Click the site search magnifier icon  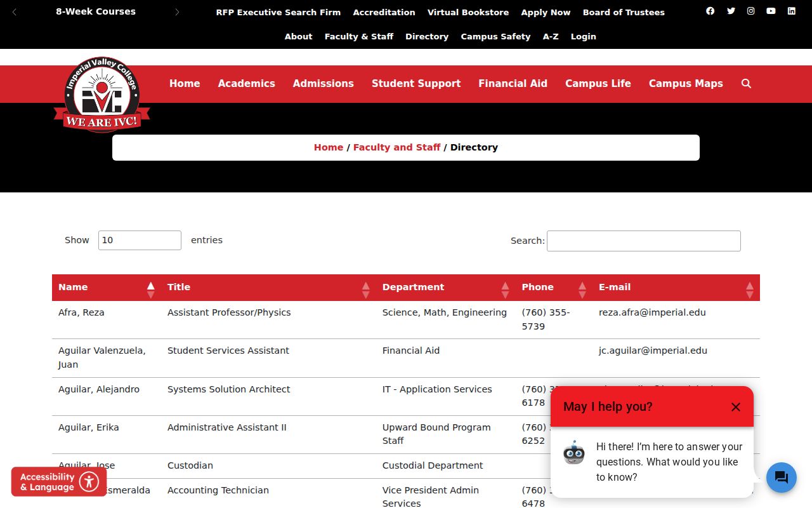click(x=746, y=84)
